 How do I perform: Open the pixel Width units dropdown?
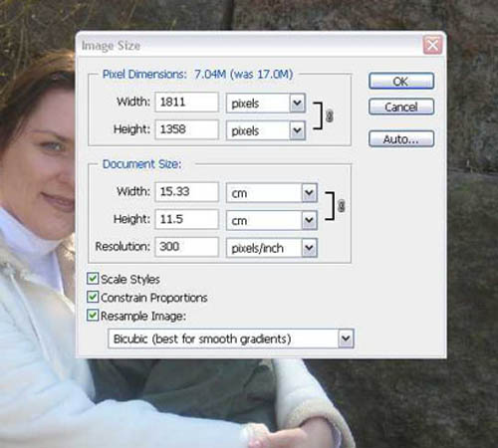pyautogui.click(x=266, y=104)
